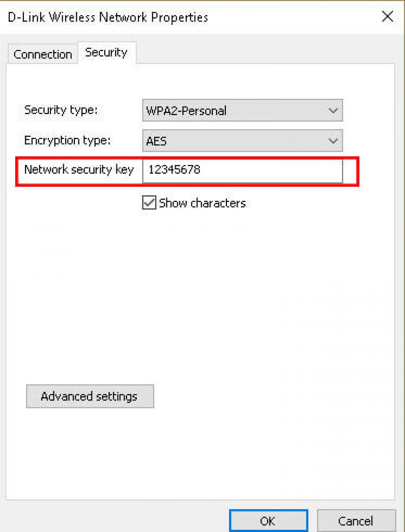Image resolution: width=405 pixels, height=532 pixels.
Task: Select the key value 12345678
Action: pos(174,170)
